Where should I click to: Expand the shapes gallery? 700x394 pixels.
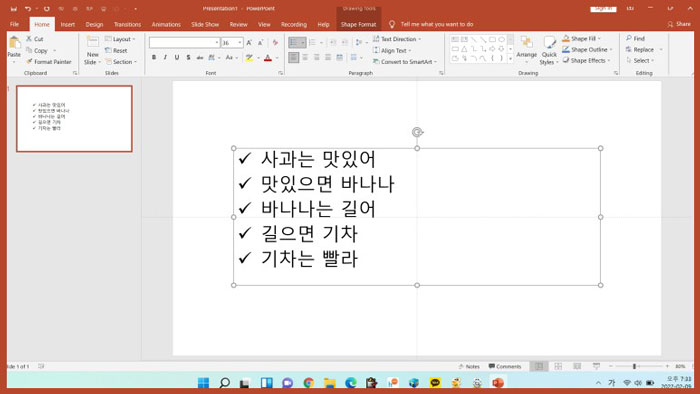511,59
